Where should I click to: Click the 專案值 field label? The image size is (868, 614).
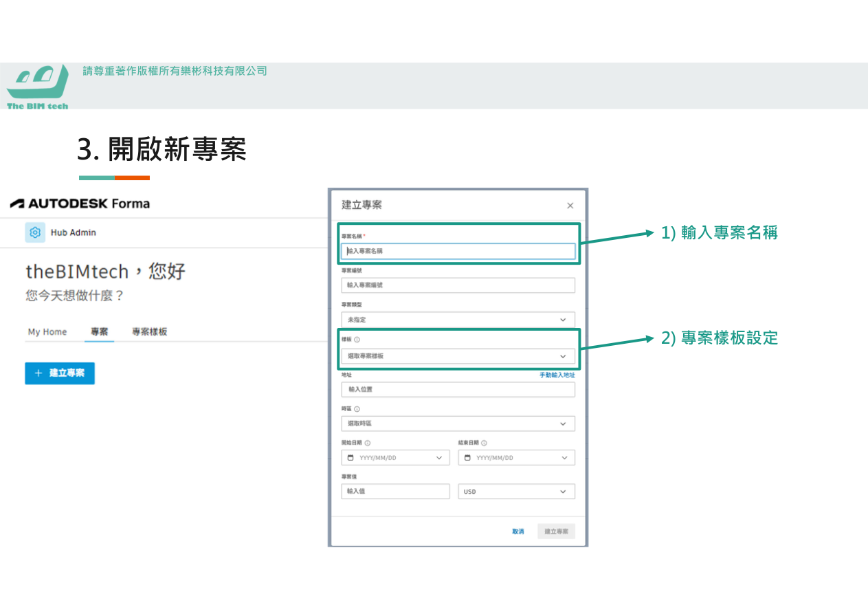pyautogui.click(x=349, y=476)
